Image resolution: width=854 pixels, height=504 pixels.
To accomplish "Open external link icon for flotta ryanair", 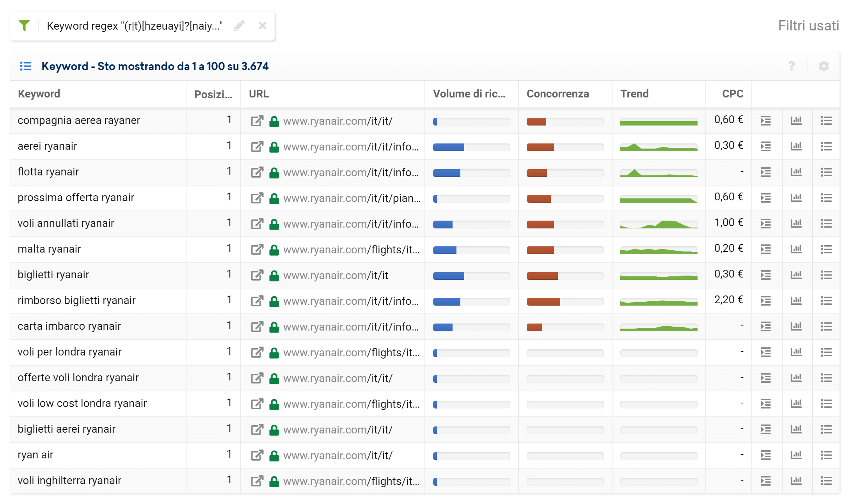I will 257,172.
